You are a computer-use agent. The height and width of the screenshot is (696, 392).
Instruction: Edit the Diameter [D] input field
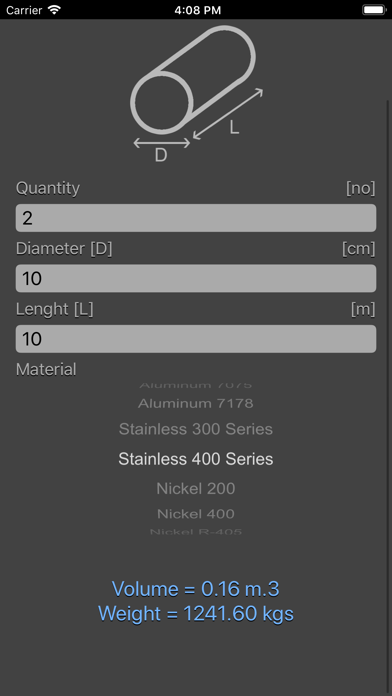pos(196,278)
